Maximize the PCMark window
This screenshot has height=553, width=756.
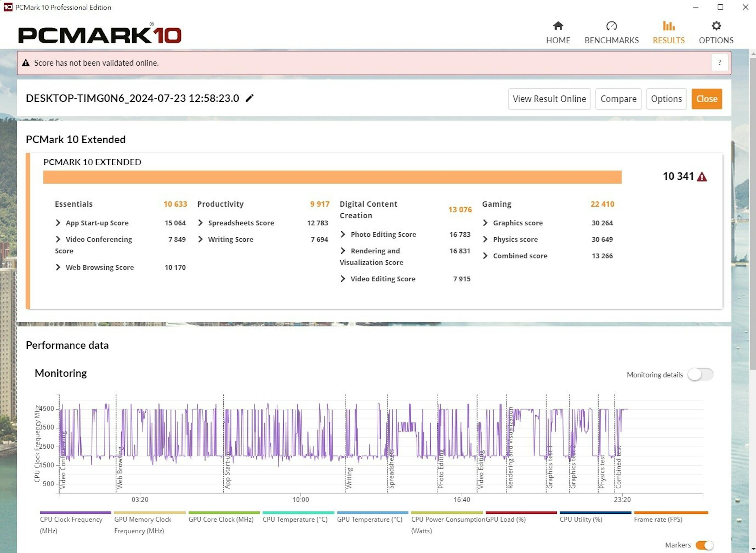pyautogui.click(x=720, y=7)
